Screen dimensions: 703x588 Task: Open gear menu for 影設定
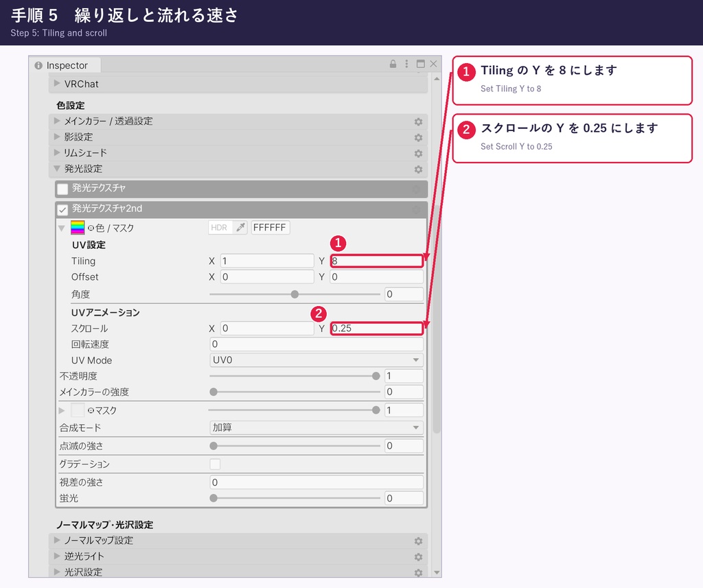click(x=418, y=138)
